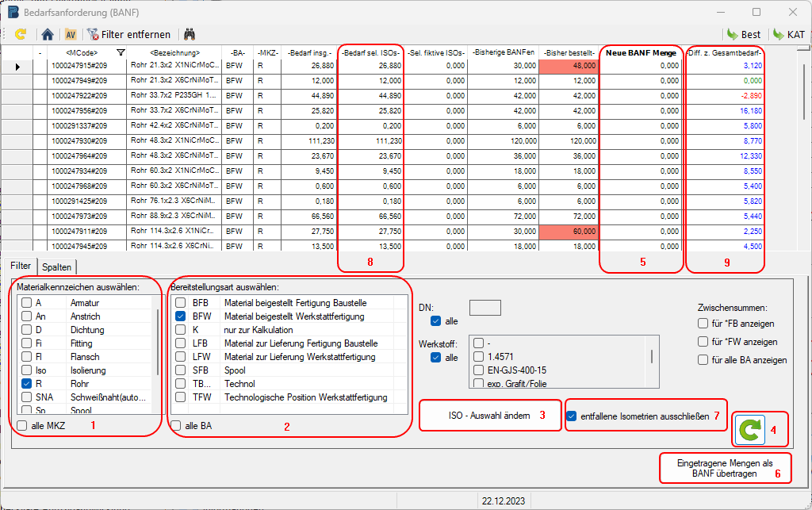The image size is (812, 510).
Task: Click the yellow refresh arrow in toolbar
Action: pyautogui.click(x=21, y=35)
